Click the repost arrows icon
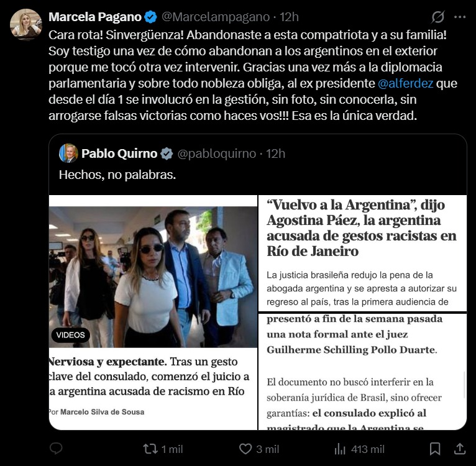This screenshot has width=476, height=466. pyautogui.click(x=150, y=449)
